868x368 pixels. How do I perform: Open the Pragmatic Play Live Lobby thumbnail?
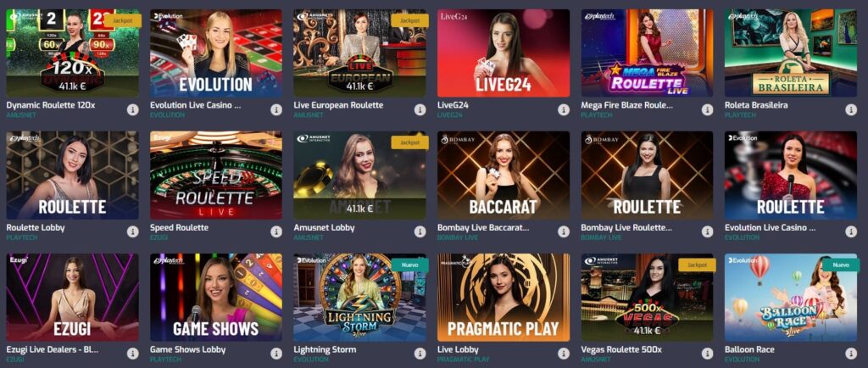point(504,297)
